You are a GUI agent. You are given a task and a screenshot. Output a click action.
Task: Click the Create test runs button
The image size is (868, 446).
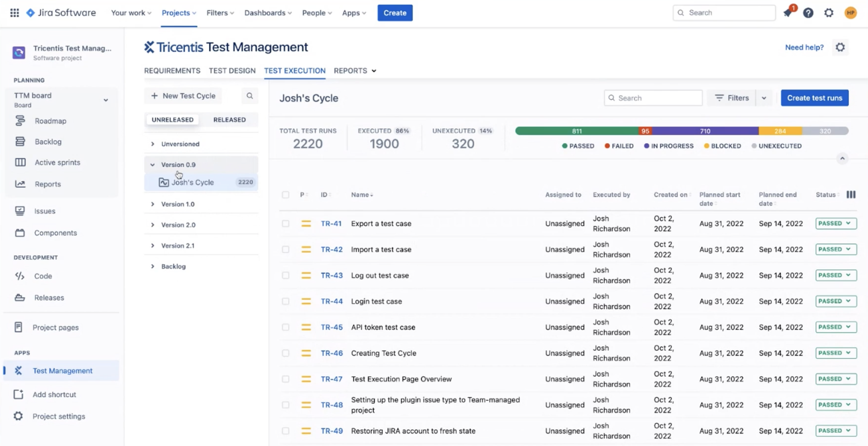[x=815, y=98]
